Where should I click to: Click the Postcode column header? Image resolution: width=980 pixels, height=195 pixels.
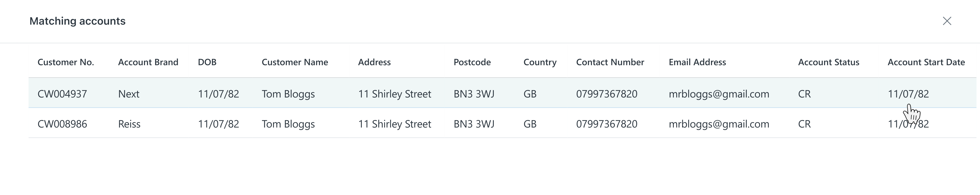(472, 62)
